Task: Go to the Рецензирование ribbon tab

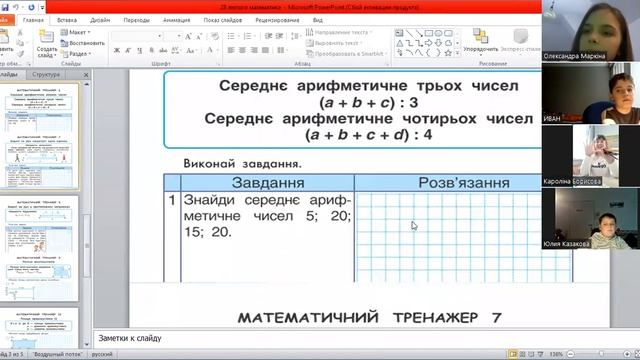Action: pyautogui.click(x=277, y=20)
